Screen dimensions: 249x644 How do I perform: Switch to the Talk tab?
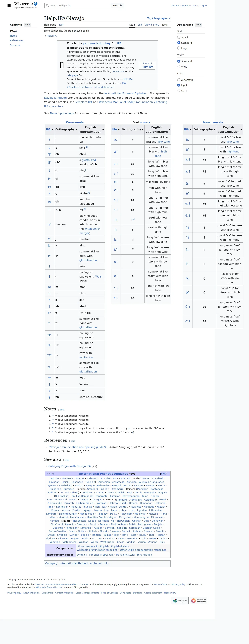coord(61,25)
